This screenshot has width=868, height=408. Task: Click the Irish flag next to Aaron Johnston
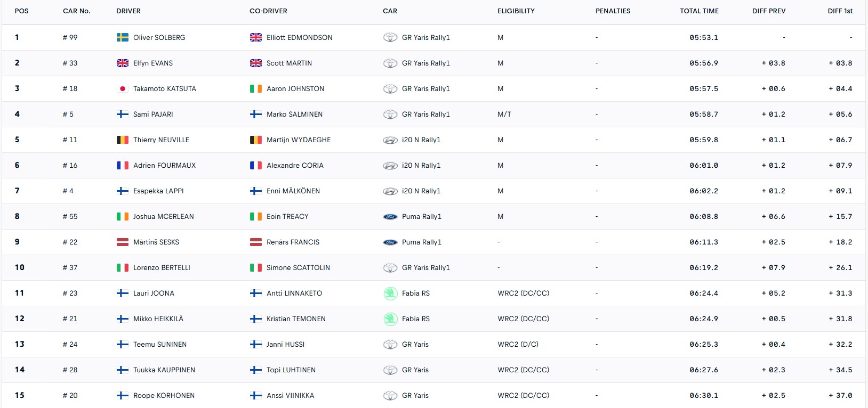point(255,88)
